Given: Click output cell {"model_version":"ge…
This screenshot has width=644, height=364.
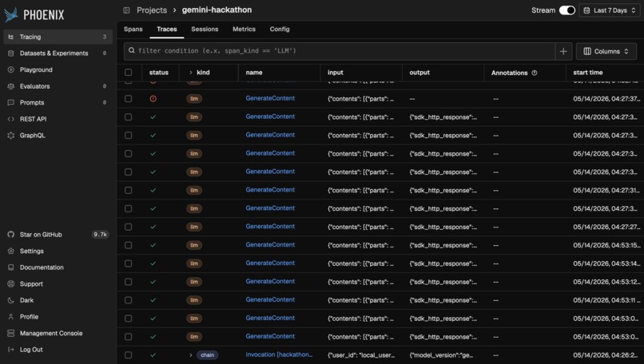Looking at the screenshot, I should click(441, 355).
